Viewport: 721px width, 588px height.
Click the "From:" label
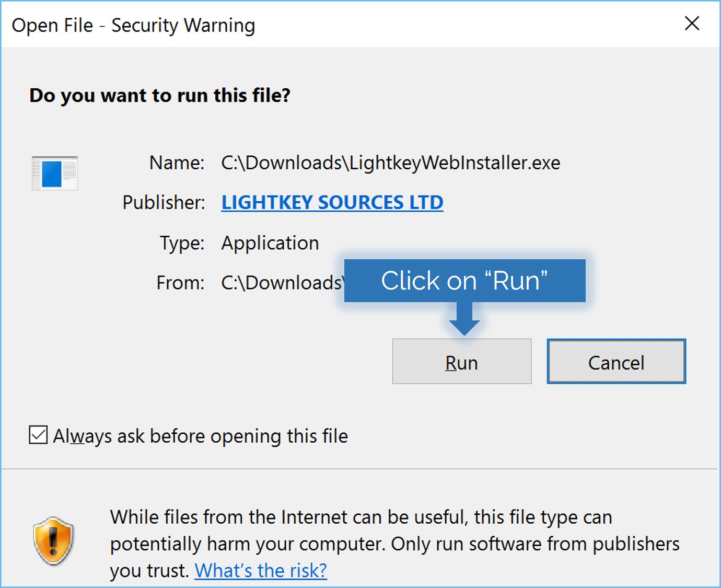tap(180, 283)
